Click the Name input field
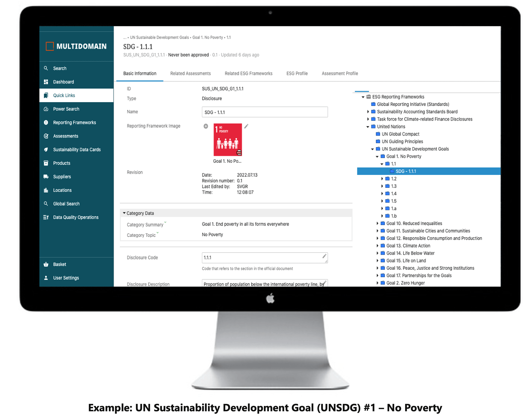The image size is (532, 420). tap(265, 112)
